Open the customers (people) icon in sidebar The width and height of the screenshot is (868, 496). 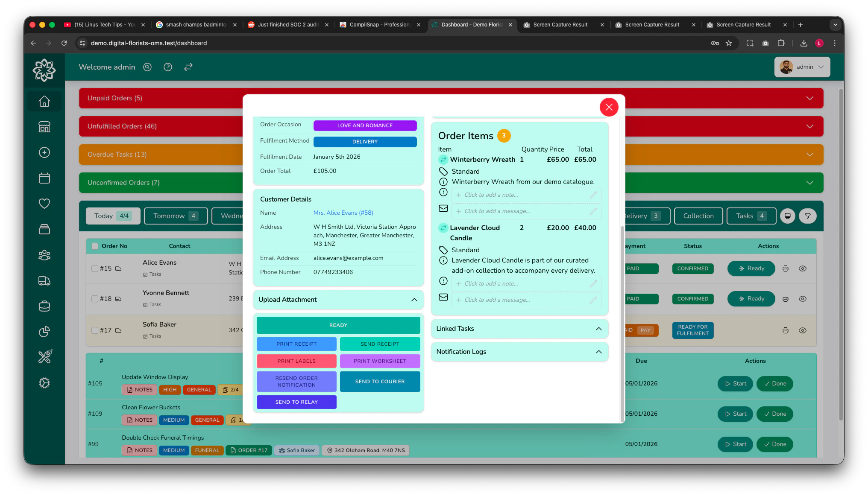(x=44, y=255)
